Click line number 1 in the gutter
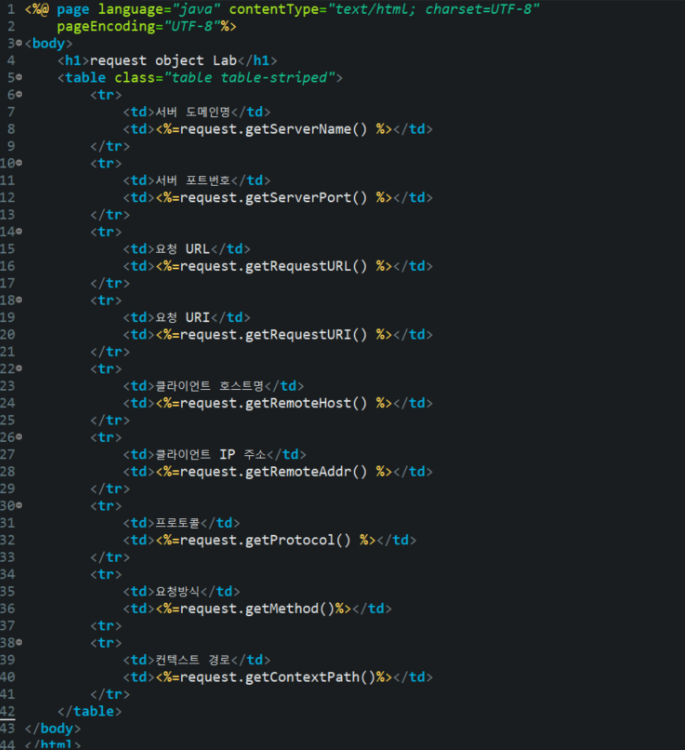Viewport: 685px width, 750px height. point(11,9)
